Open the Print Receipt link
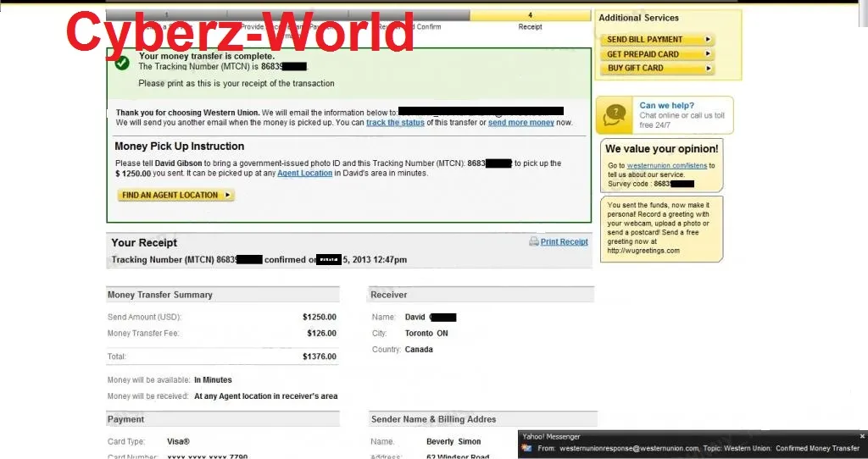 coord(564,241)
